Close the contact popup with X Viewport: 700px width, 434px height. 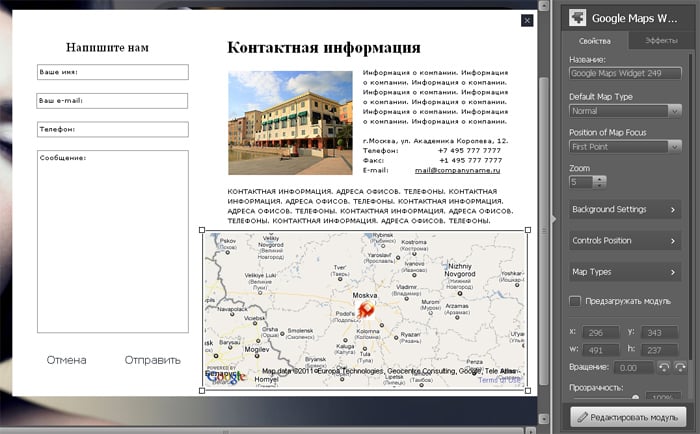[x=527, y=20]
